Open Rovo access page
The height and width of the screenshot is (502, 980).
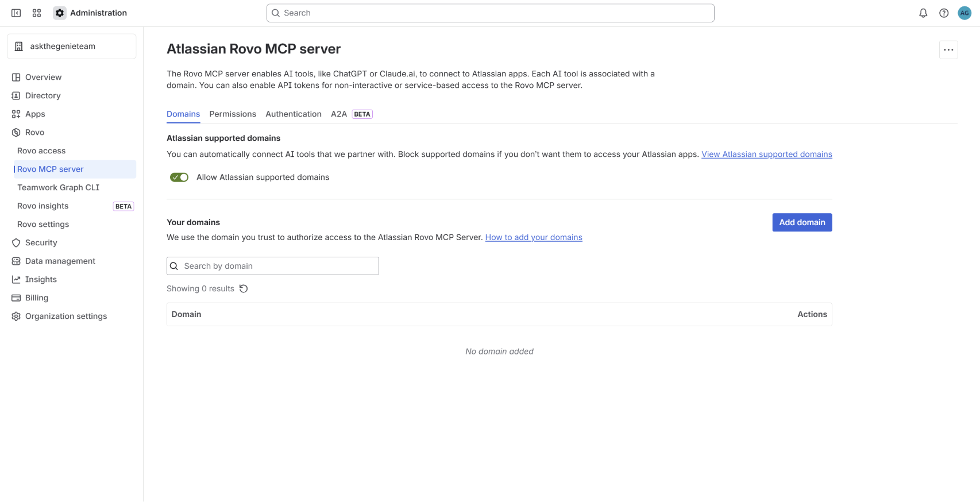[75, 150]
